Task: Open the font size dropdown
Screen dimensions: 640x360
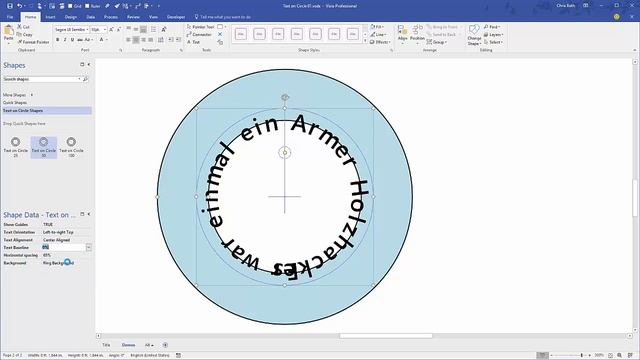Action: click(x=105, y=29)
